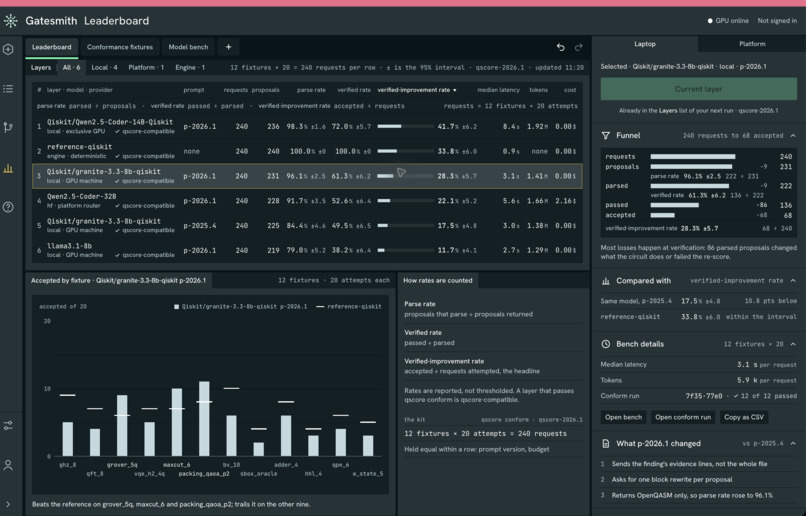Click the Copy as CSV button
806x516 pixels.
(744, 417)
